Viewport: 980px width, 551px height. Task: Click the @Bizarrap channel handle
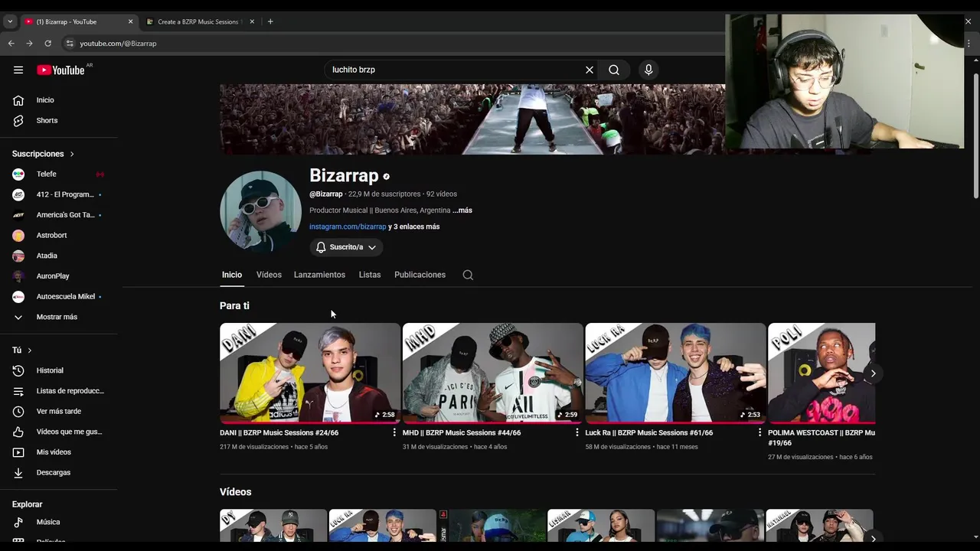[326, 194]
